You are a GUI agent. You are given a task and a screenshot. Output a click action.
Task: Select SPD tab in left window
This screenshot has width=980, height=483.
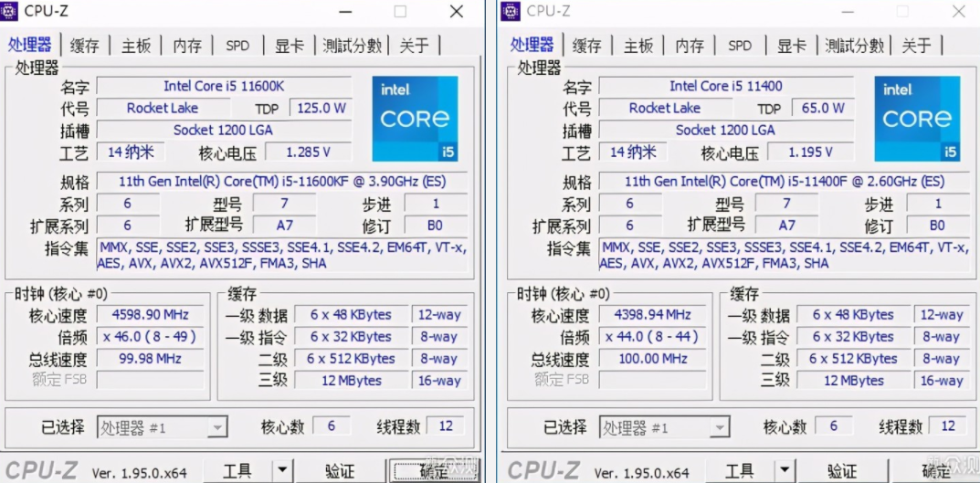237,45
